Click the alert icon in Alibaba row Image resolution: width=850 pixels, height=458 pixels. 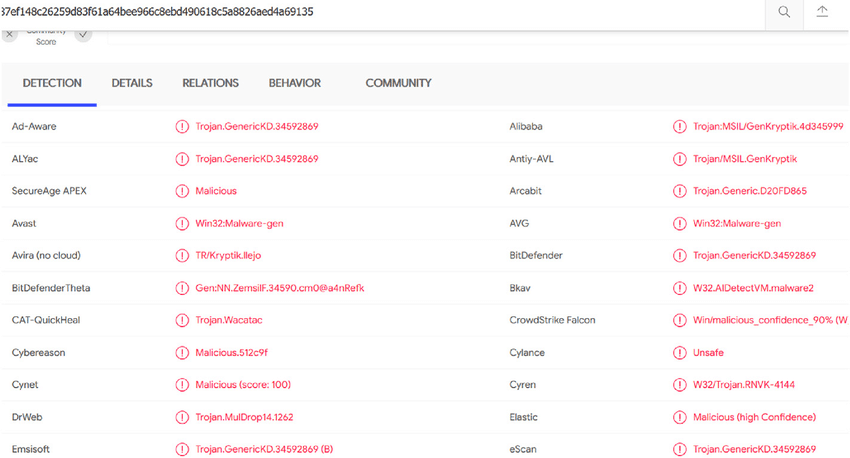click(x=679, y=126)
